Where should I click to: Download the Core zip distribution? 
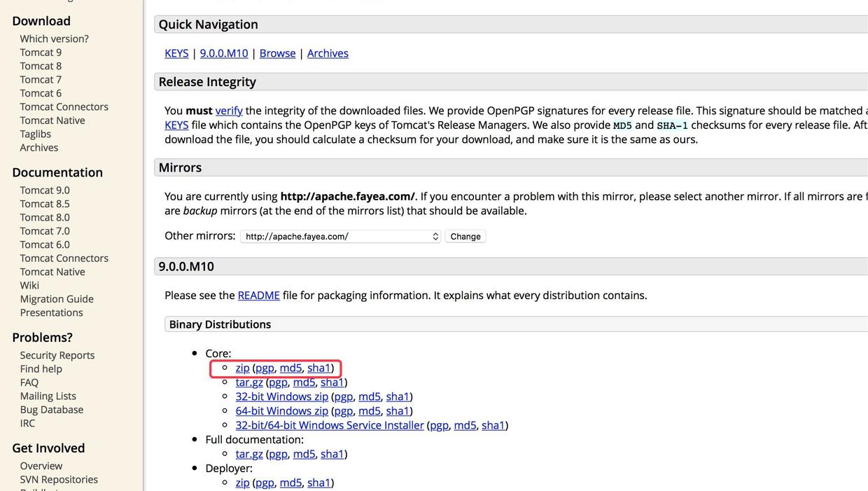click(x=242, y=368)
